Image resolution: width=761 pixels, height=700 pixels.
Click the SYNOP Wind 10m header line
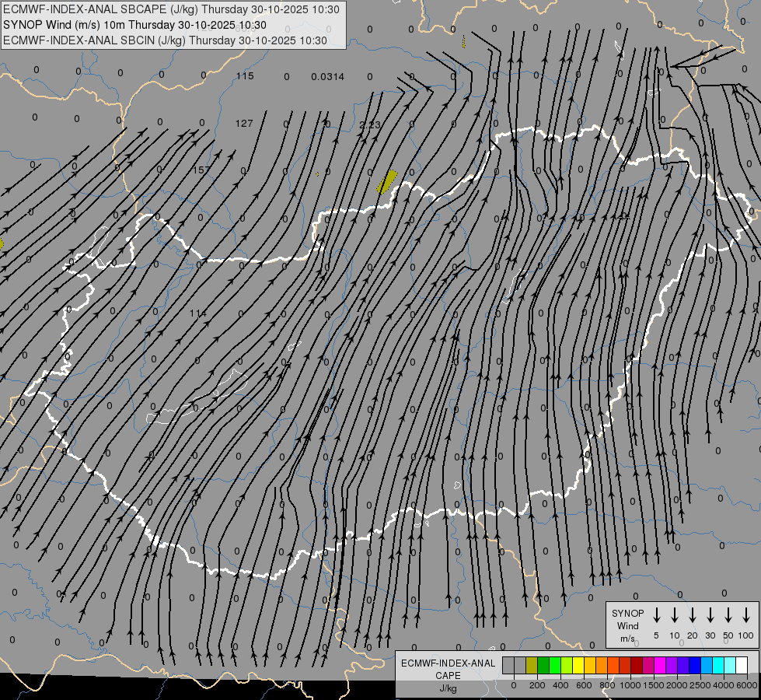point(134,25)
